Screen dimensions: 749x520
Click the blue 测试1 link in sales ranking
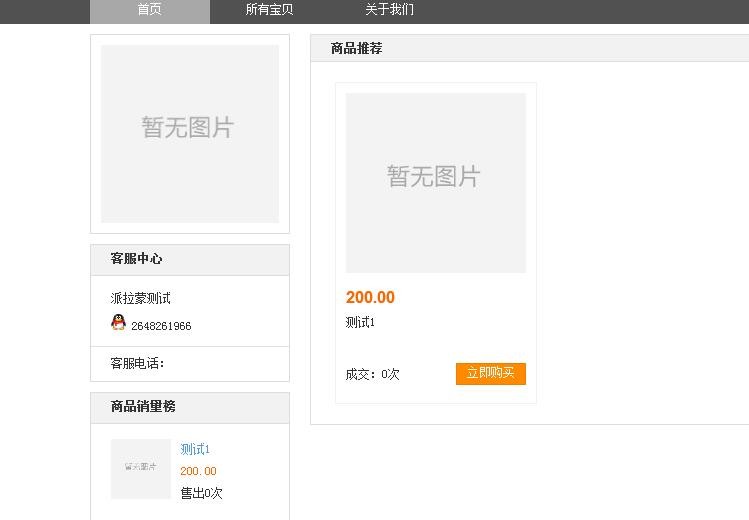tap(195, 449)
